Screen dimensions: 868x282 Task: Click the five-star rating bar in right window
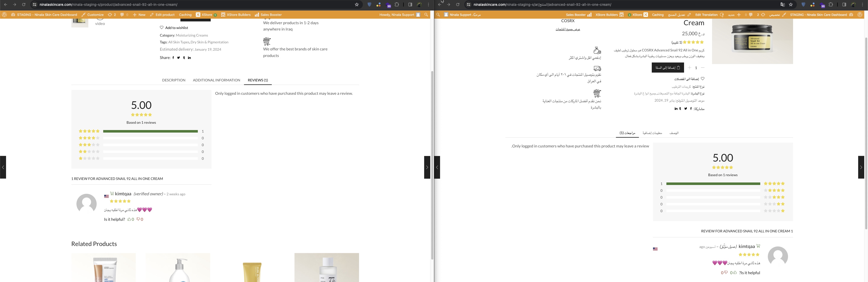click(x=713, y=184)
